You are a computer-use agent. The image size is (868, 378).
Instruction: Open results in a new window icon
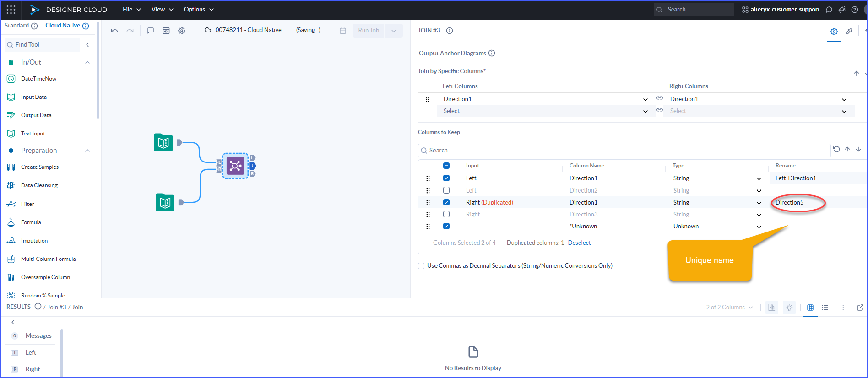point(860,308)
